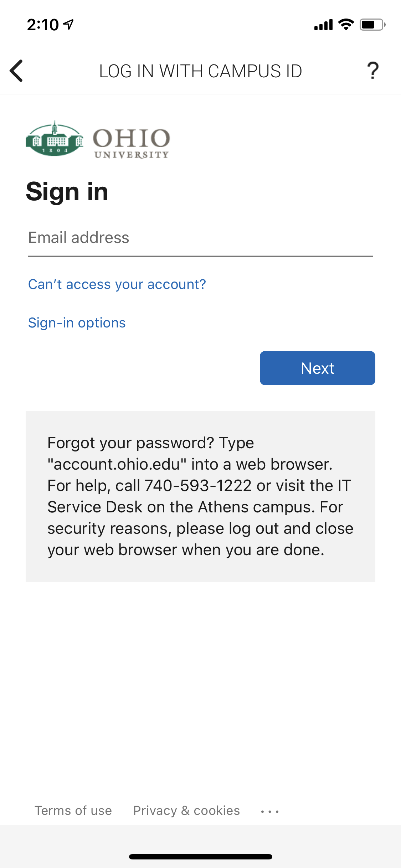Tap the OHIO UNIVERSITY wordmark
The image size is (401, 868).
pyautogui.click(x=131, y=143)
